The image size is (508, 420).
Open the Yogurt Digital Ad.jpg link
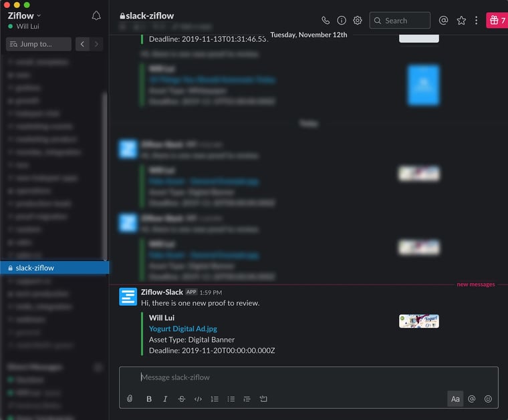tap(182, 329)
